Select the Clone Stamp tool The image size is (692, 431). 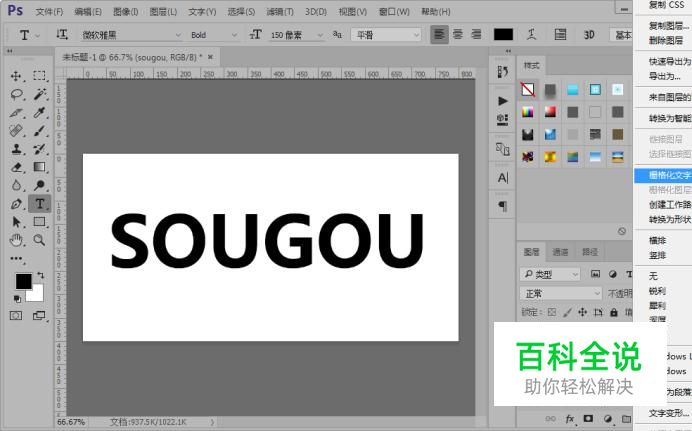pyautogui.click(x=16, y=149)
